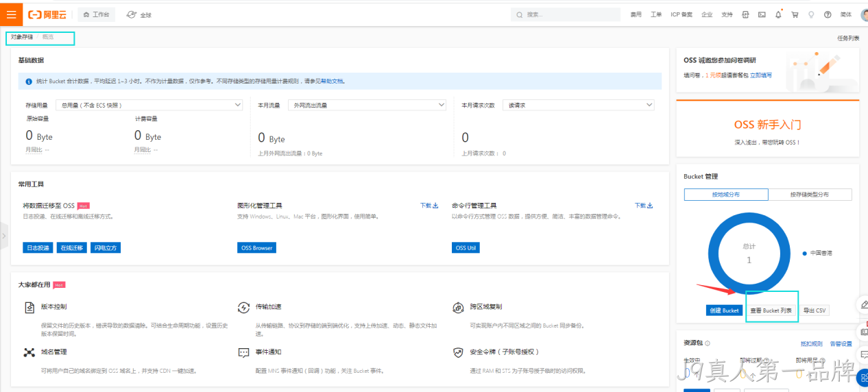Open the 帮助文档 help documentation link
Viewport: 868px width, 392px height.
point(333,81)
